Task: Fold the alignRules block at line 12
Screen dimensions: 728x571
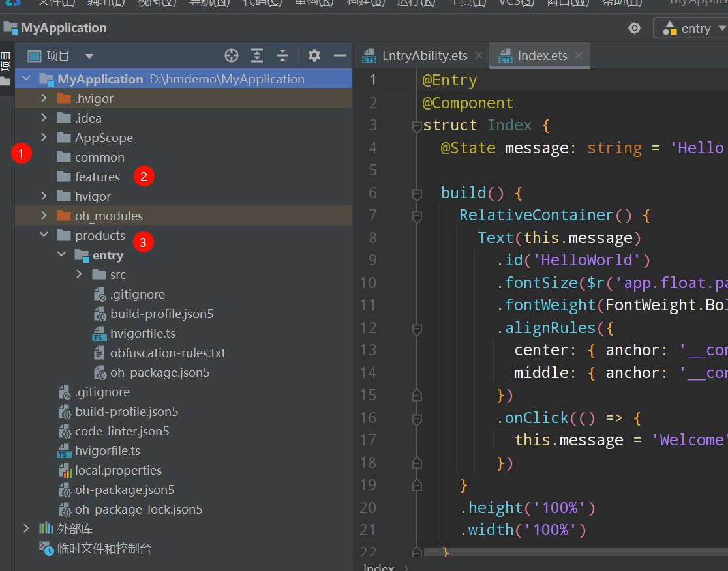Action: click(x=416, y=329)
